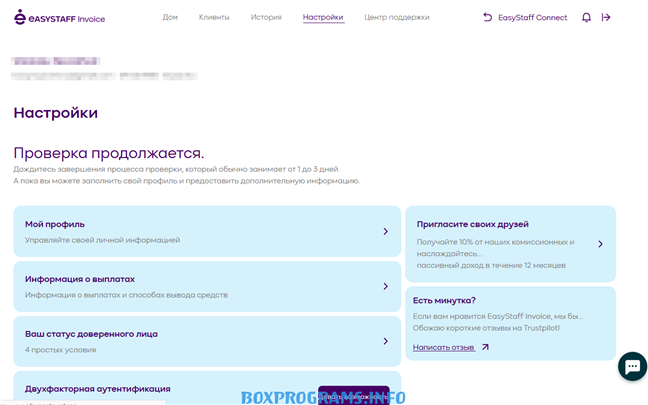Switch to the История page
648x405 pixels.
(266, 18)
